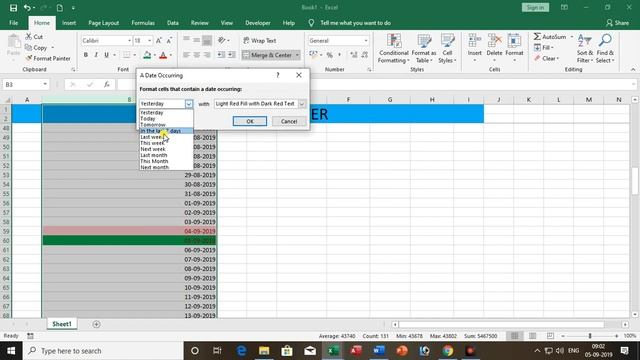The image size is (640, 360).
Task: Align text left in cell
Action: [x=186, y=55]
